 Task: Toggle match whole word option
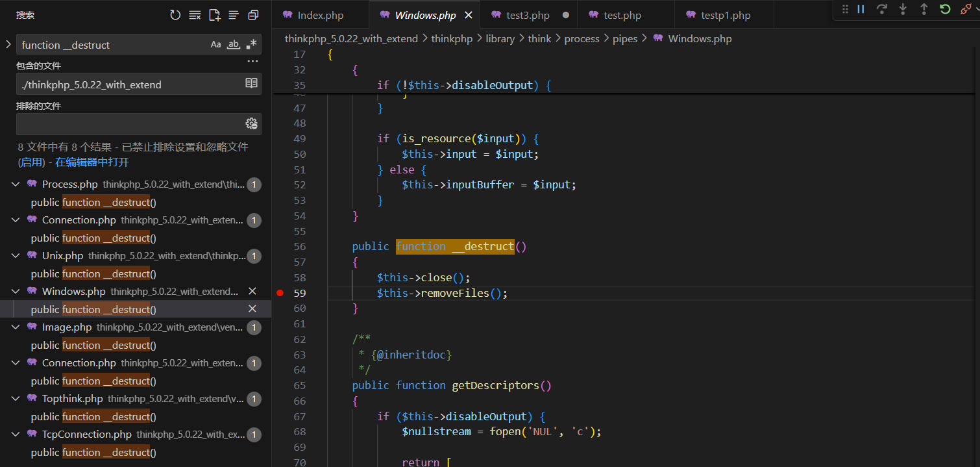[x=234, y=44]
